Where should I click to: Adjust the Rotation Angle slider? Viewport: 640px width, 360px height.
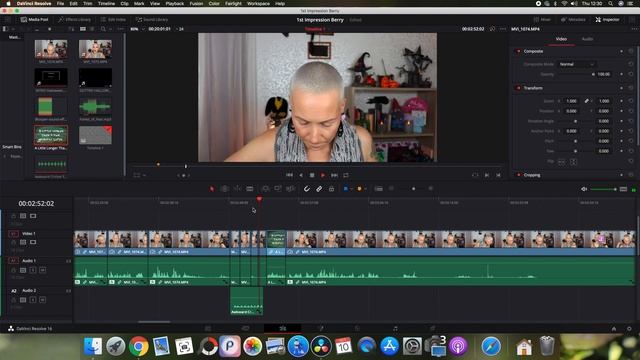(576, 121)
